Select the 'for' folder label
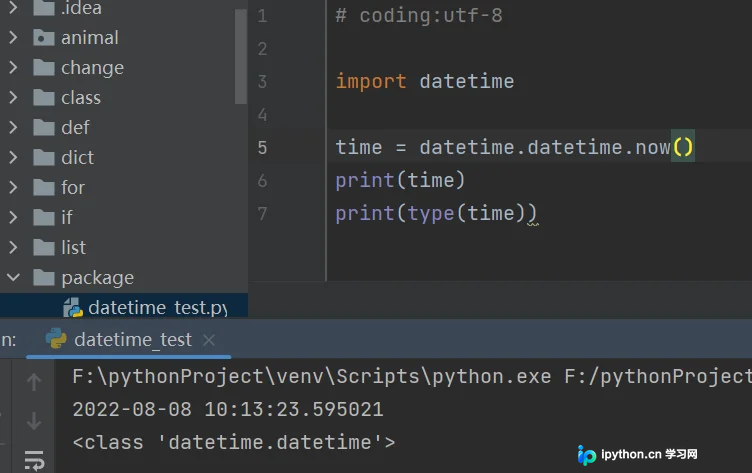Viewport: 752px width, 473px height. tap(73, 188)
